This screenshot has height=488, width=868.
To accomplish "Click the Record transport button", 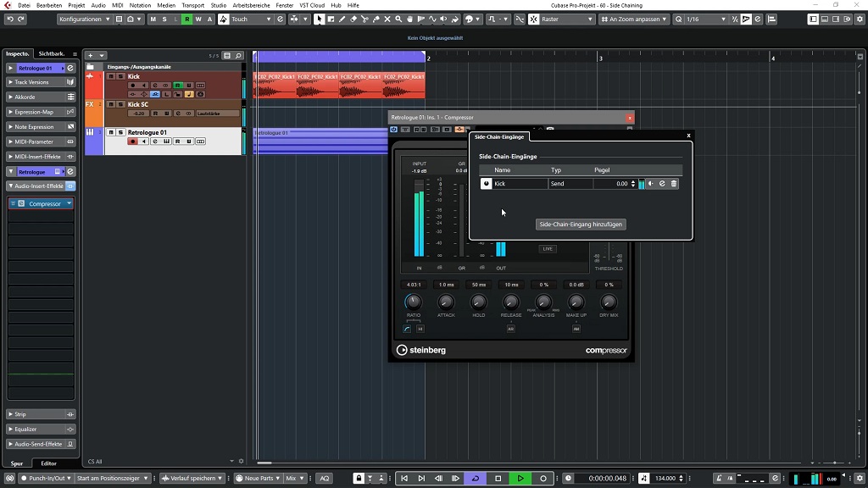I will click(x=543, y=479).
